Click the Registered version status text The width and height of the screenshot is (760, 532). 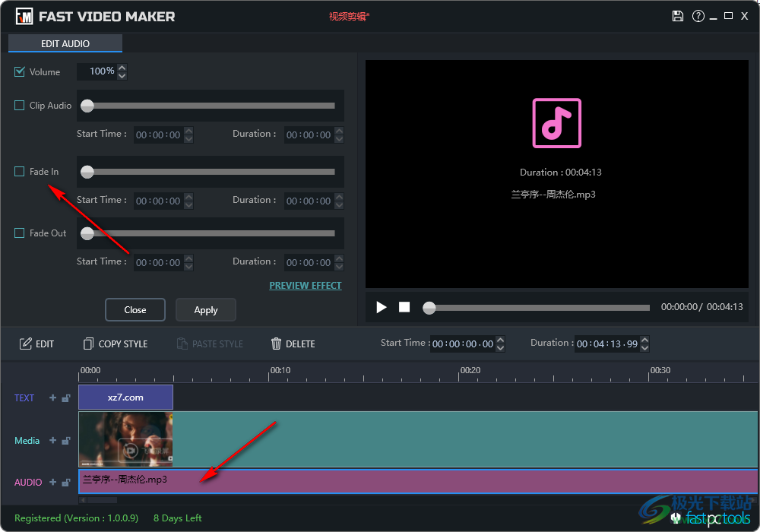coord(77,518)
